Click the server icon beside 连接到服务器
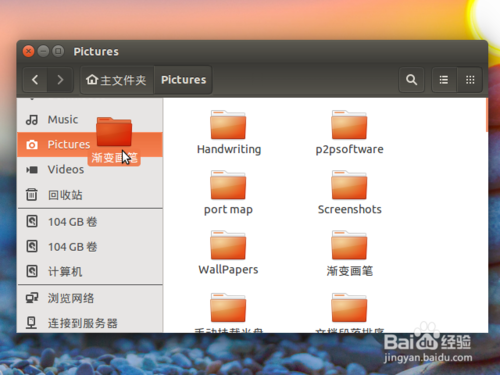This screenshot has height=375, width=500. [x=31, y=323]
